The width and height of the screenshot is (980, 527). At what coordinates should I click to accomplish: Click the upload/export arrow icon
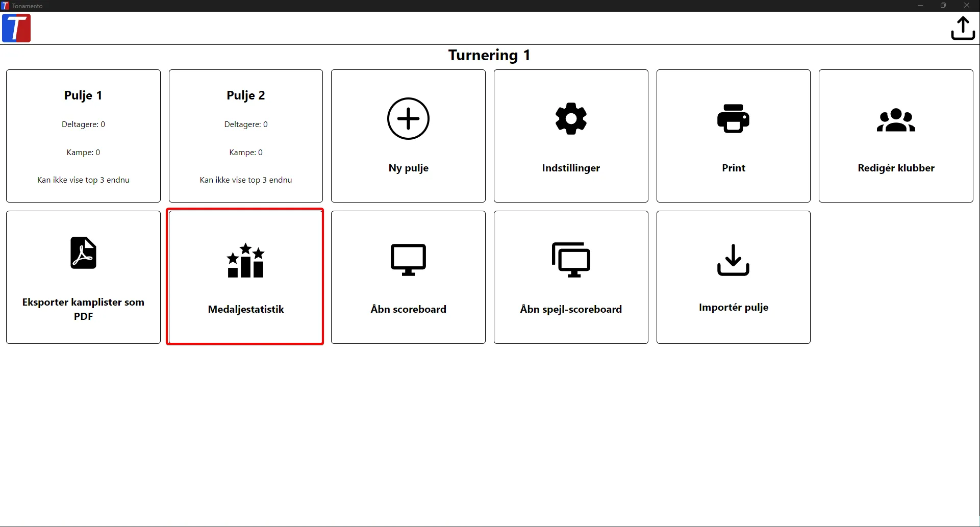[963, 28]
